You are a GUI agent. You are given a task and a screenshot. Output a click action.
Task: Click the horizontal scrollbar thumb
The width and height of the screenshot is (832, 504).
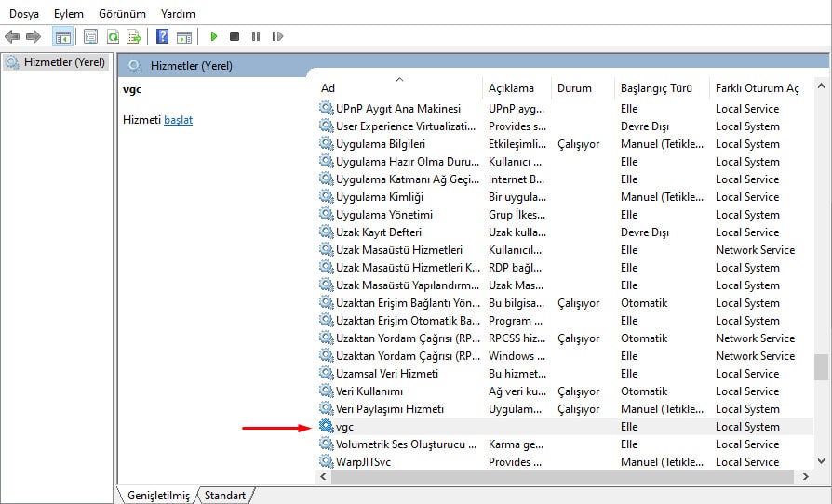click(562, 476)
